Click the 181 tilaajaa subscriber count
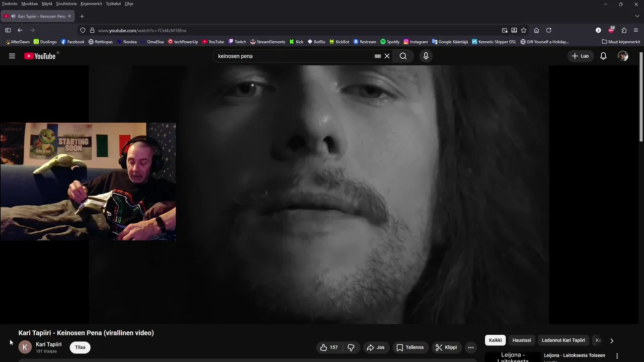The image size is (644, 362). point(46,351)
